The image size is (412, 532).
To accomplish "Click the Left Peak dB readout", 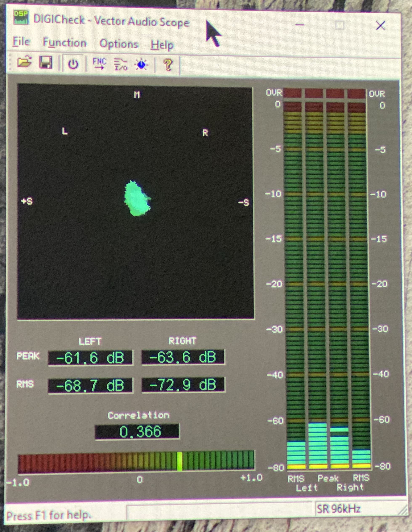I will (x=90, y=358).
